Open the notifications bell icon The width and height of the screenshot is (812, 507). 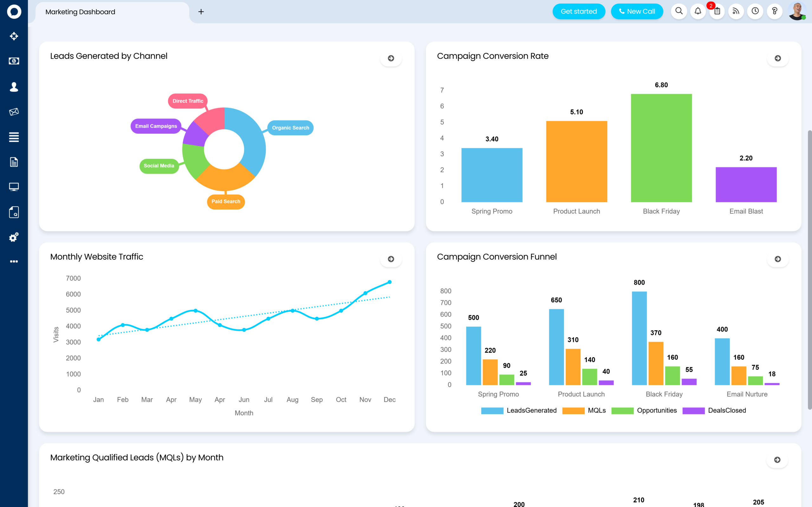pos(698,11)
